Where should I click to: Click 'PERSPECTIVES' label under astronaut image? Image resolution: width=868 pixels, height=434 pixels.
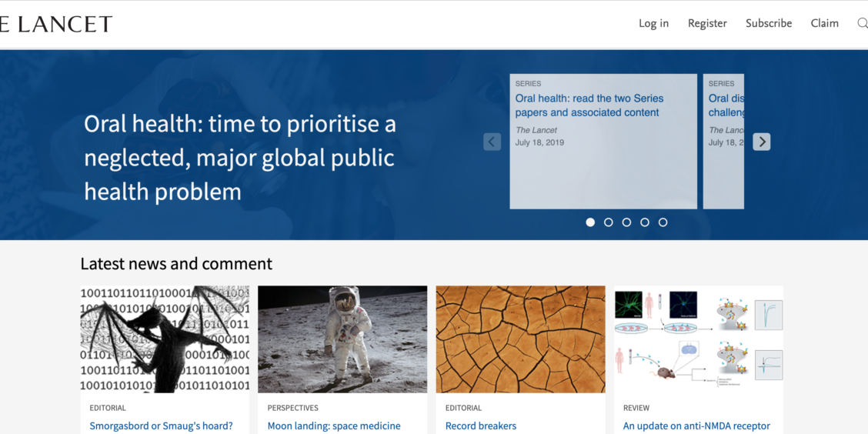[x=293, y=408]
